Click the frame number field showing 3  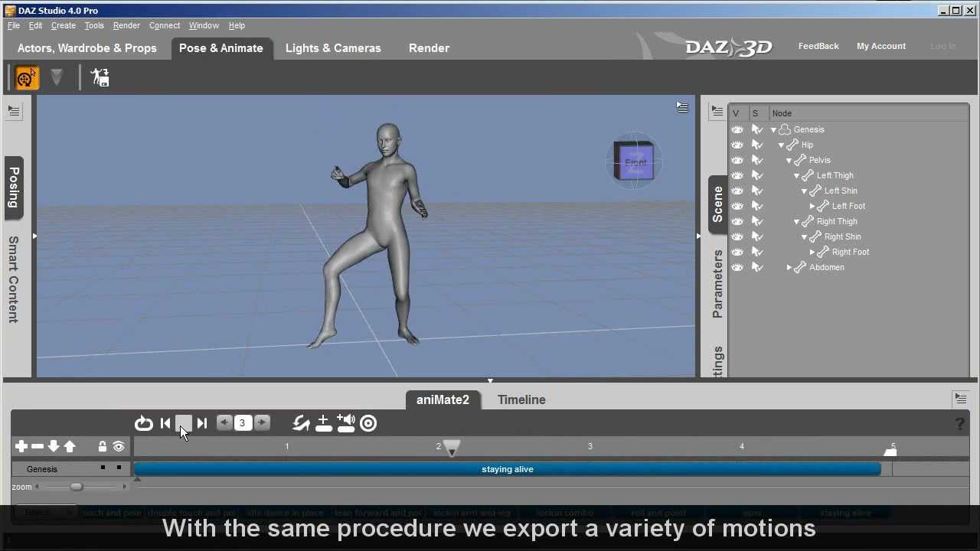pos(243,423)
